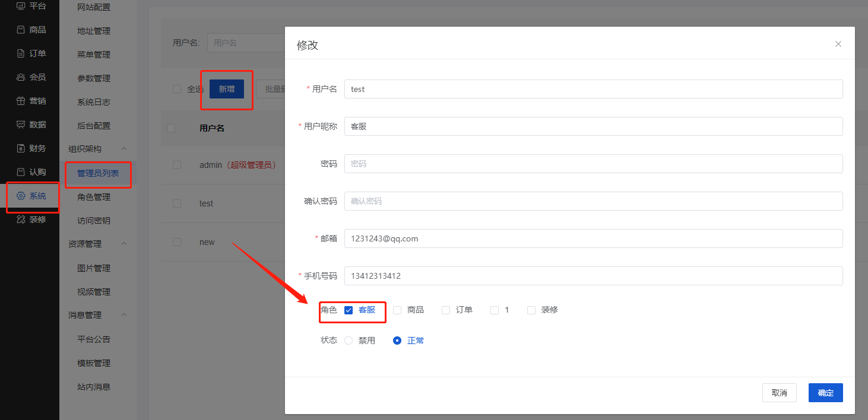Click the 认购 sidebar icon

click(21, 172)
